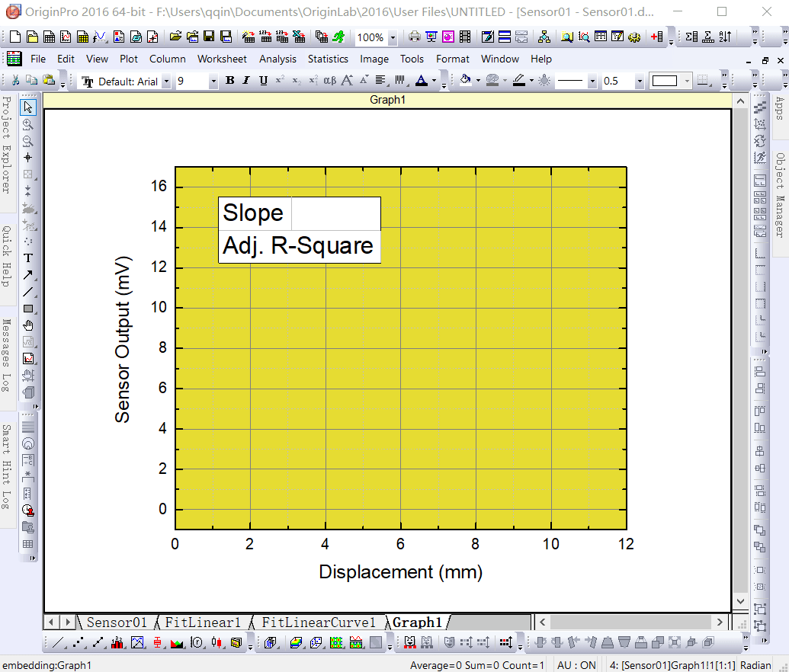
Task: Click the Slope cell in graph table
Action: (x=255, y=213)
